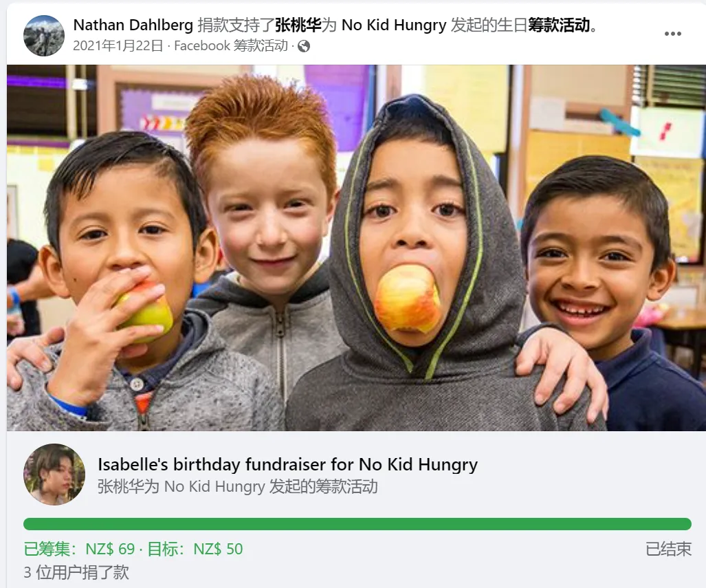This screenshot has height=588, width=706.
Task: Click the 捐款支持了 text in post header
Action: [236, 25]
